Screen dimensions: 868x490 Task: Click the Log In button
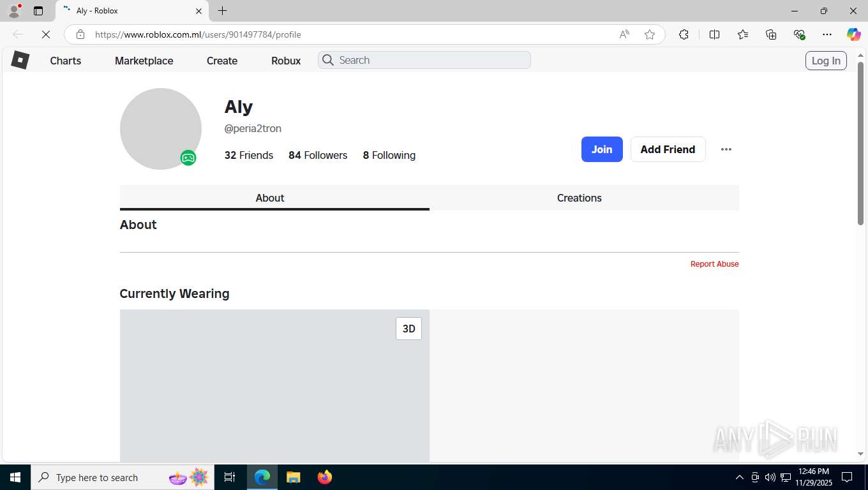point(826,61)
